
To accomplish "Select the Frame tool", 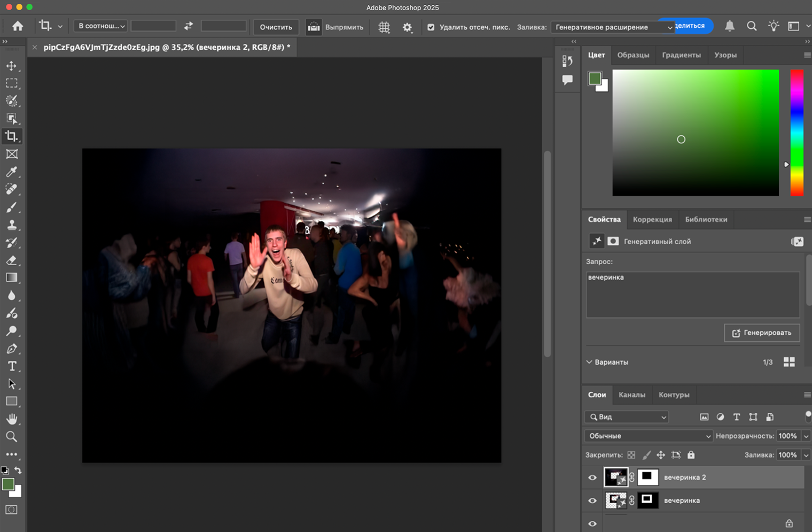I will (x=11, y=154).
